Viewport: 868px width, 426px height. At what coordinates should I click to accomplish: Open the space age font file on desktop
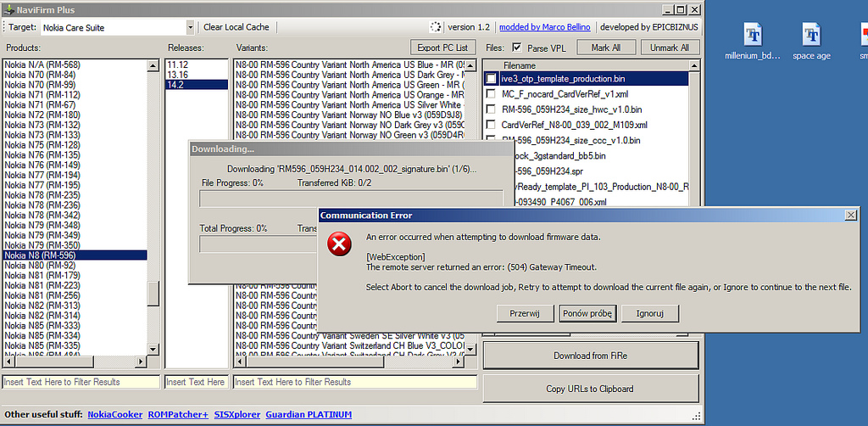(x=811, y=41)
